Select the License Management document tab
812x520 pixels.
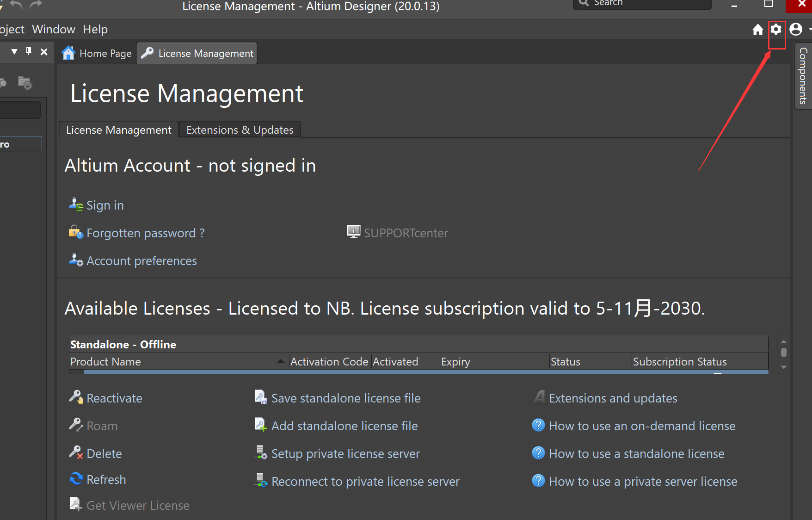197,53
